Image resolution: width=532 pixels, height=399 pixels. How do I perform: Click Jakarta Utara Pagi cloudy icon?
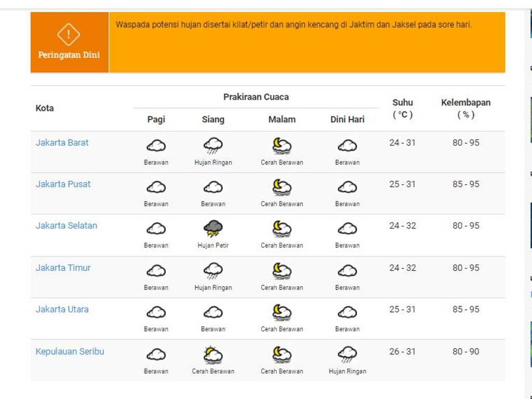pyautogui.click(x=156, y=312)
